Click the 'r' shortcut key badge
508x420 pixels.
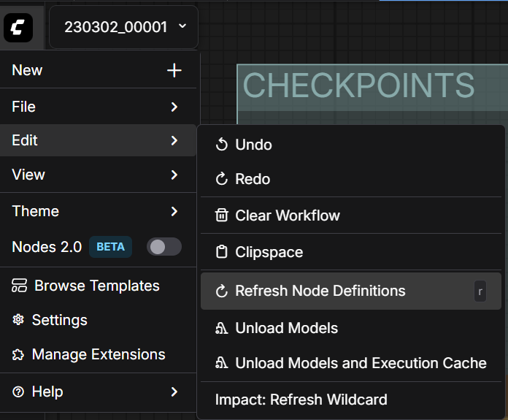480,291
